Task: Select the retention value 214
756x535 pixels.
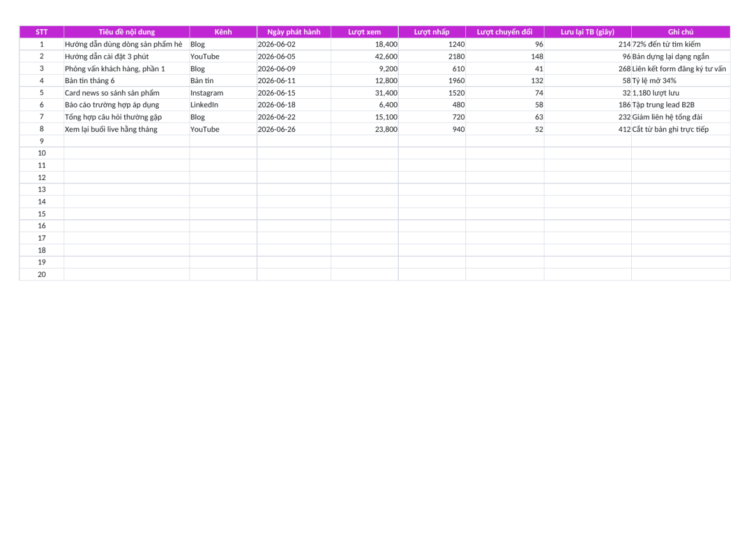Action: click(587, 45)
